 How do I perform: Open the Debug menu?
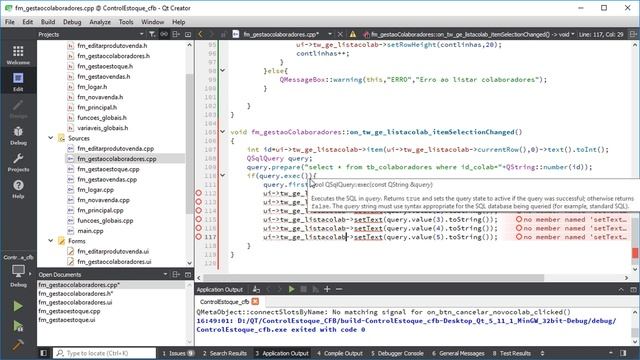coord(72,22)
